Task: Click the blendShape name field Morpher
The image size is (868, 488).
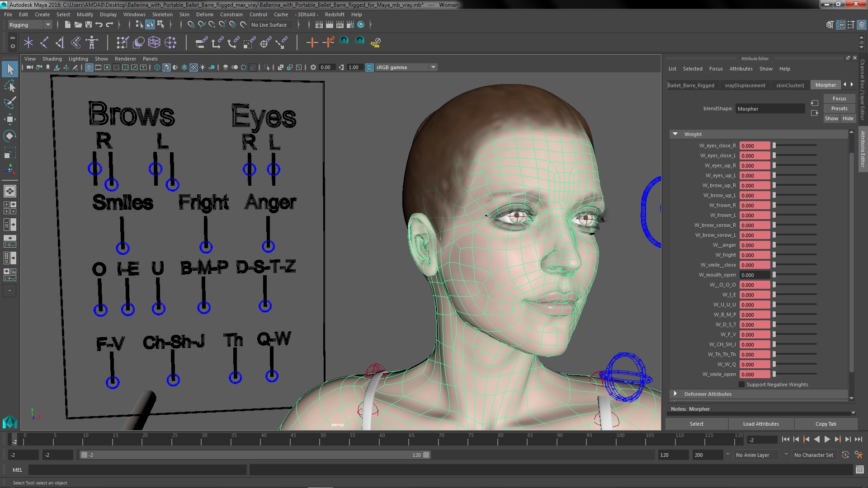Action: point(770,109)
